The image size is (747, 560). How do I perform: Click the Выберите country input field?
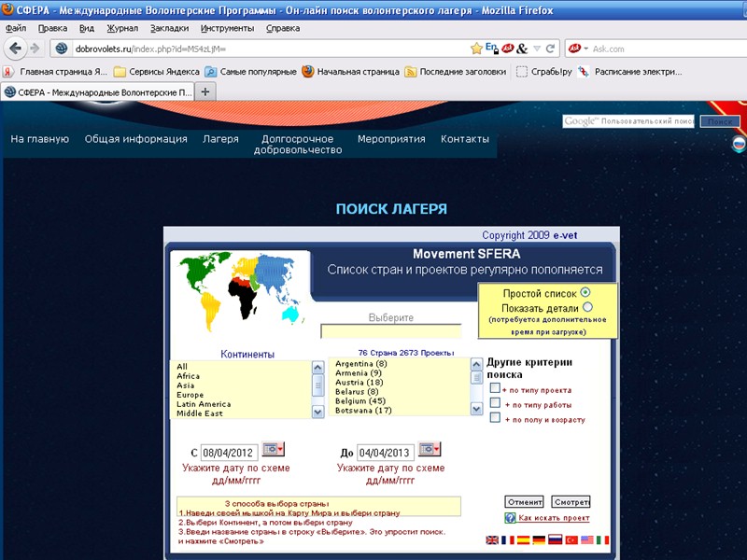391,331
